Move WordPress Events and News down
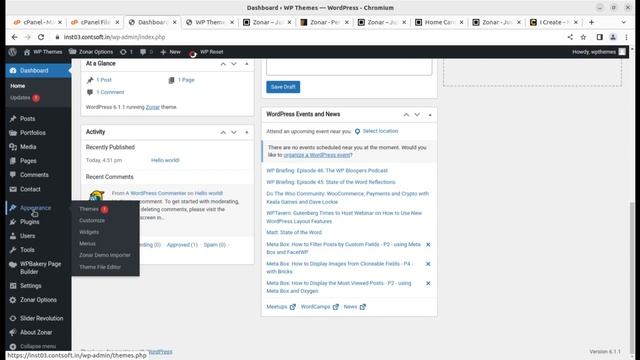This screenshot has height=360, width=640. 417,115
